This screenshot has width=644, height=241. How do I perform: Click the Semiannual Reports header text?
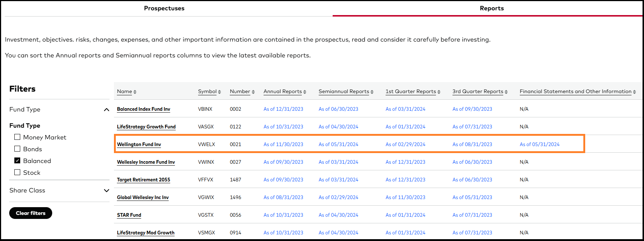tap(344, 92)
